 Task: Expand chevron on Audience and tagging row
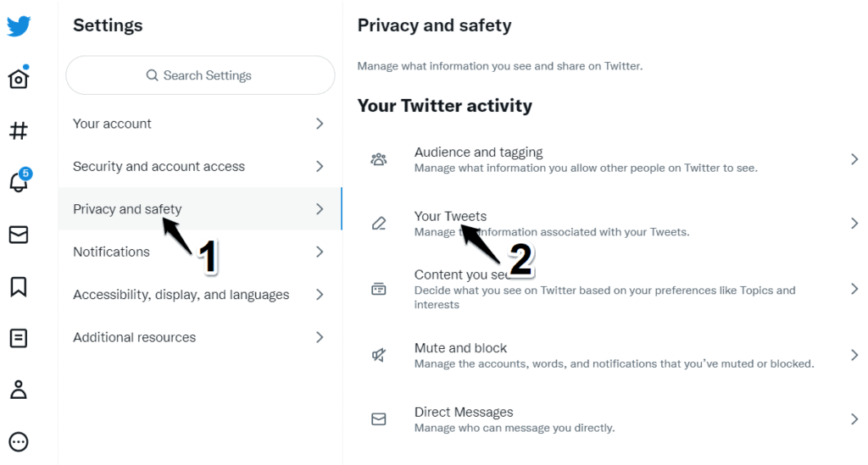[x=854, y=159]
